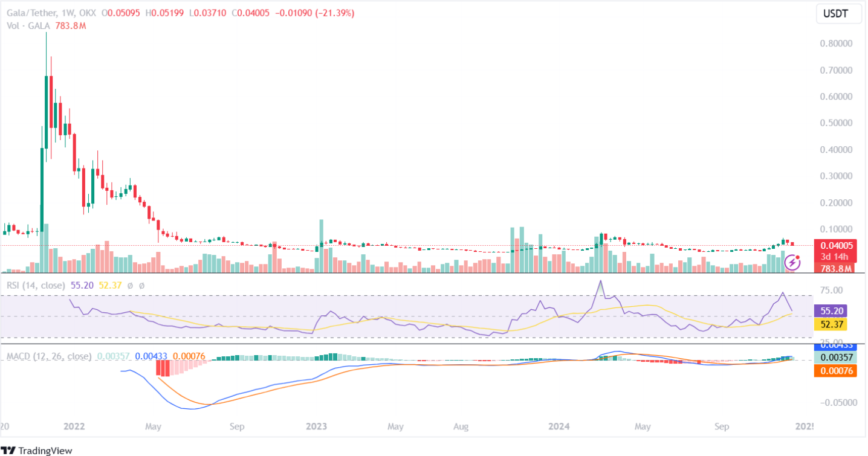Click the RSI (14, close) indicator legend
868x456 pixels.
tap(36, 285)
